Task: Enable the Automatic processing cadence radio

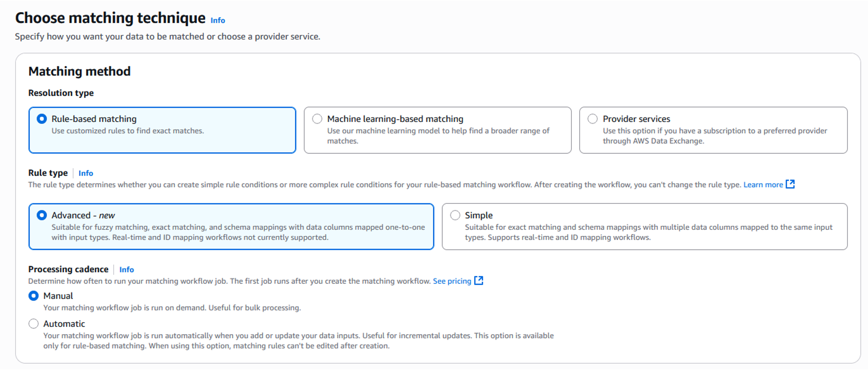Action: pyautogui.click(x=34, y=324)
